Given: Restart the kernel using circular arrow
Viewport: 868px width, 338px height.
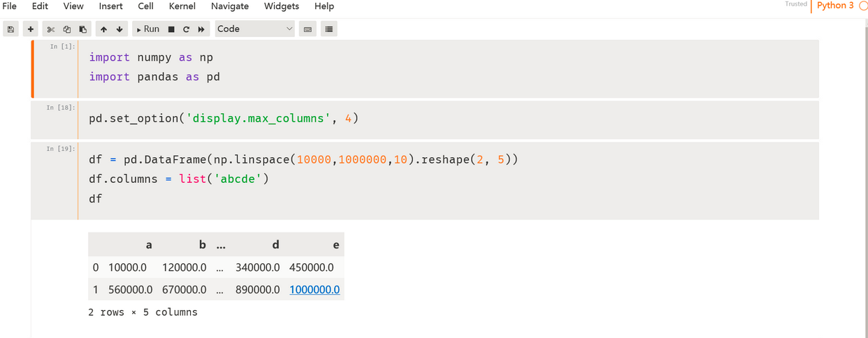Looking at the screenshot, I should [x=186, y=29].
